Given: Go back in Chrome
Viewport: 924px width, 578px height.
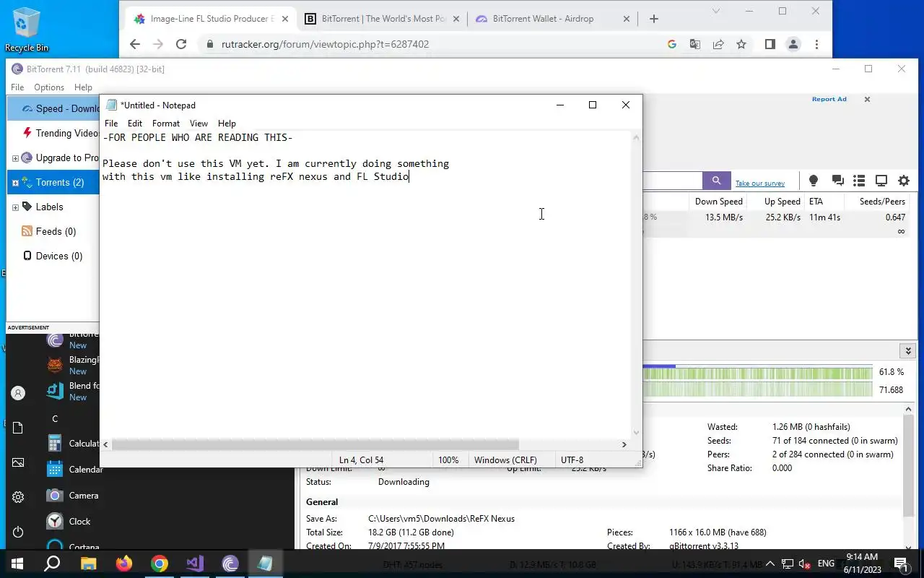Looking at the screenshot, I should (x=135, y=44).
